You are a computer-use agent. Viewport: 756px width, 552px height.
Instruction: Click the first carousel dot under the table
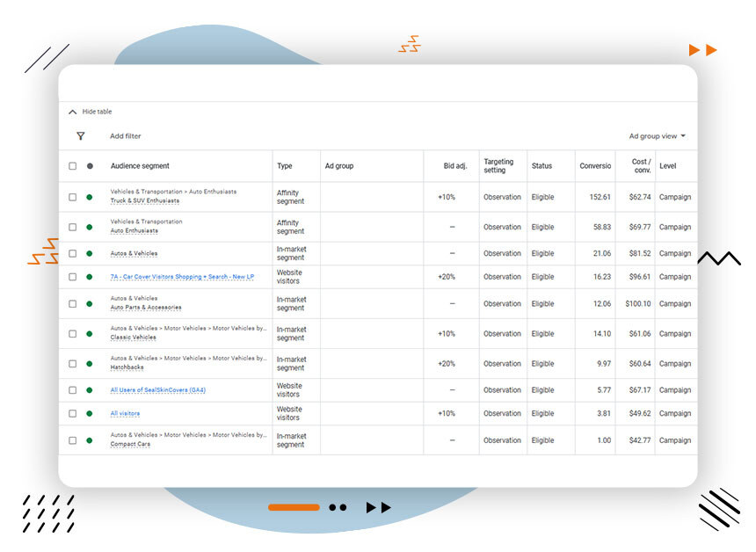(333, 507)
